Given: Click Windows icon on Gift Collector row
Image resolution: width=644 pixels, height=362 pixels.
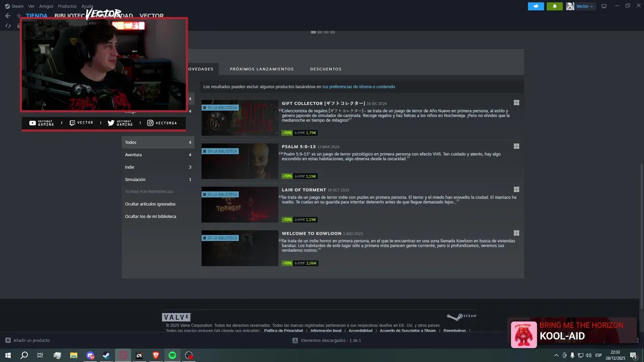Looking at the screenshot, I should [516, 103].
